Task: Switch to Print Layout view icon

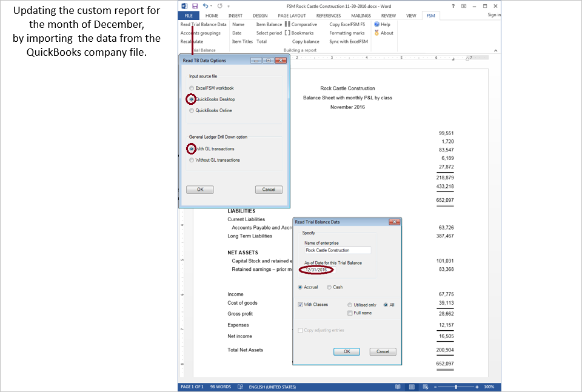Action: (x=412, y=387)
